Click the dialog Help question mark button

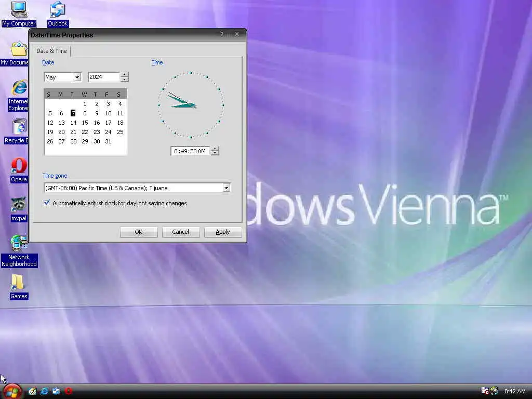tap(222, 34)
